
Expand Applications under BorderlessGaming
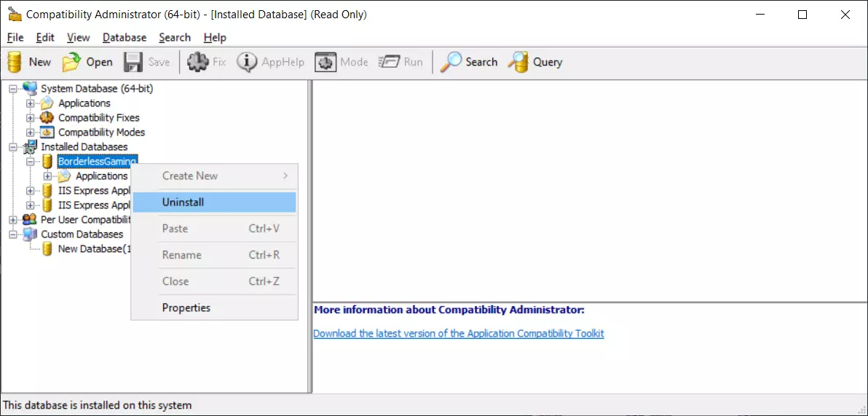coord(47,176)
